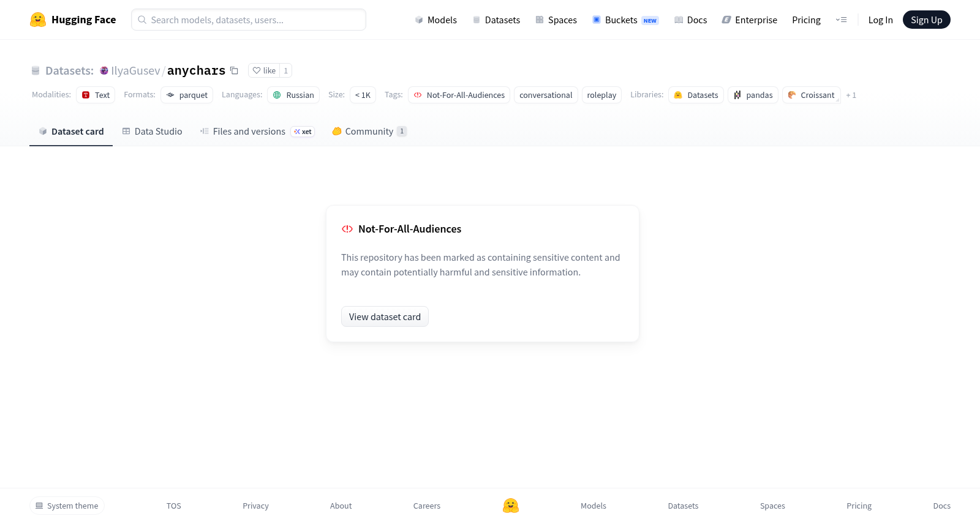Filter by Russian language tag
Viewport: 980px width, 527px height.
tap(293, 95)
